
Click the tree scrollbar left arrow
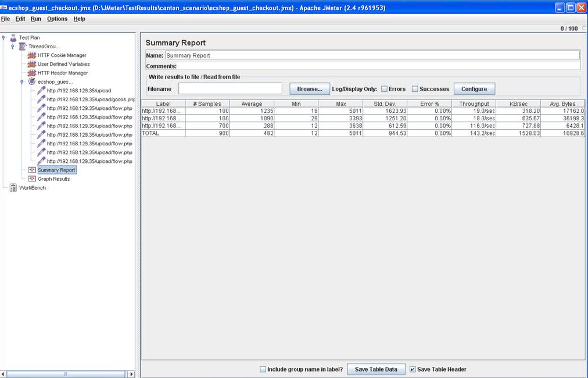tap(3, 374)
